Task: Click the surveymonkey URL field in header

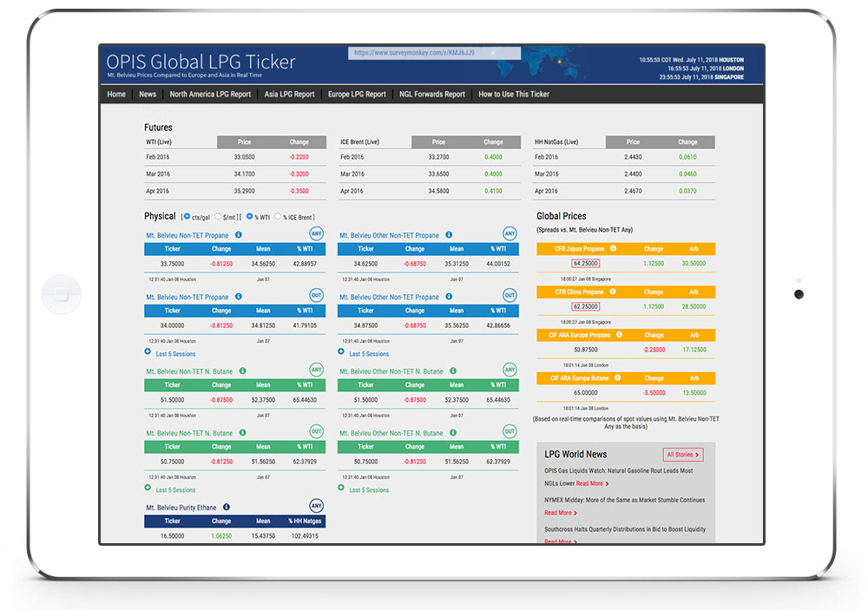Action: (434, 53)
